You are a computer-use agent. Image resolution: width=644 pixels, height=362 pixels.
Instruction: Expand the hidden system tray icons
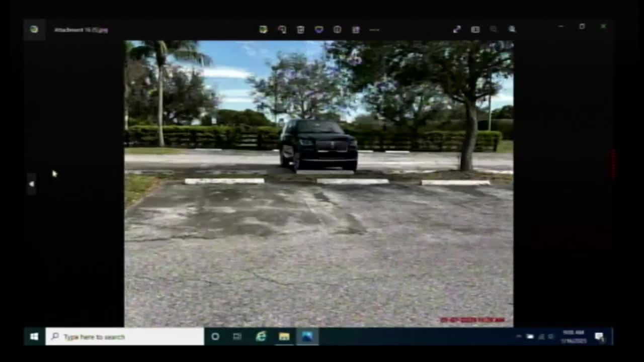519,336
